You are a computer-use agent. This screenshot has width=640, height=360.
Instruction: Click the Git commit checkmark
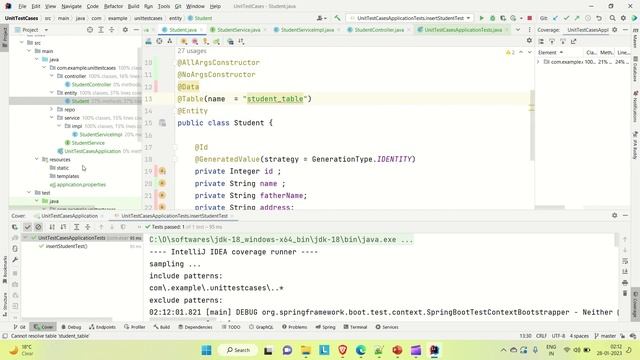pyautogui.click(x=567, y=18)
